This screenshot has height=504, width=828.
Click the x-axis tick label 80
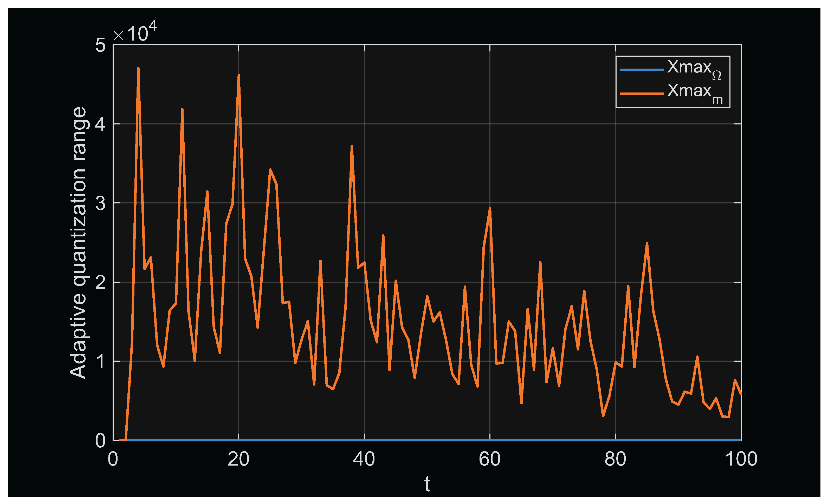(x=615, y=459)
